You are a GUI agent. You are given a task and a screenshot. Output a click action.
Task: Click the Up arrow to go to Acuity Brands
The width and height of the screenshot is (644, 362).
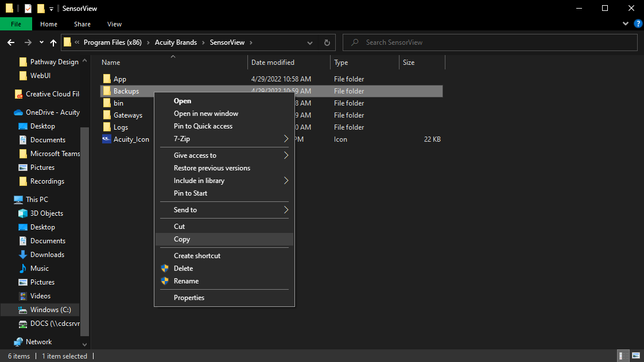pyautogui.click(x=53, y=42)
